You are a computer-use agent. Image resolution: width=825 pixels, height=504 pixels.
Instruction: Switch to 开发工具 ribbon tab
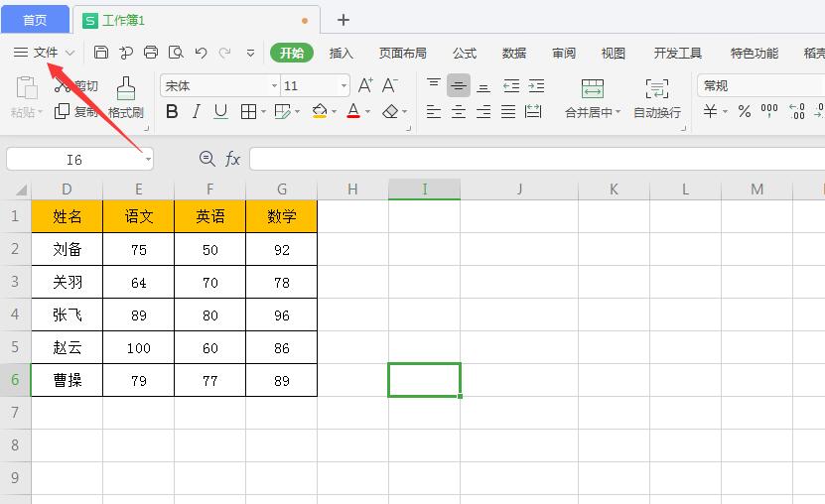[678, 54]
